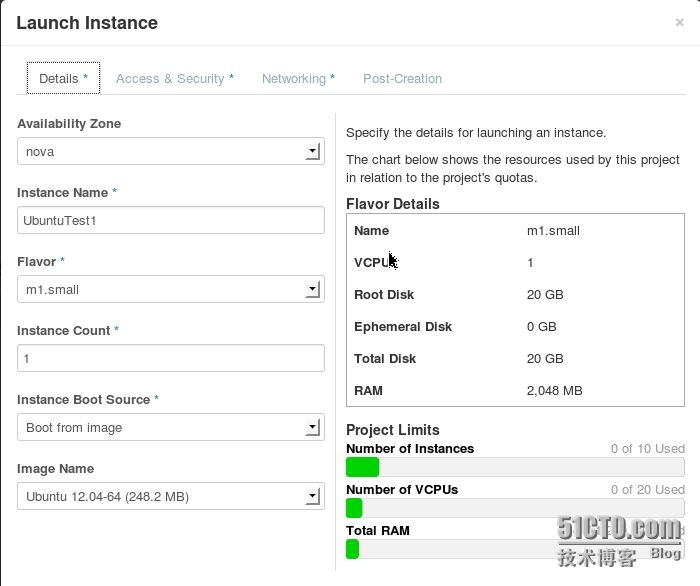Click the Ephemeral Disk 0 GB value
This screenshot has width=700, height=586.
coord(542,327)
